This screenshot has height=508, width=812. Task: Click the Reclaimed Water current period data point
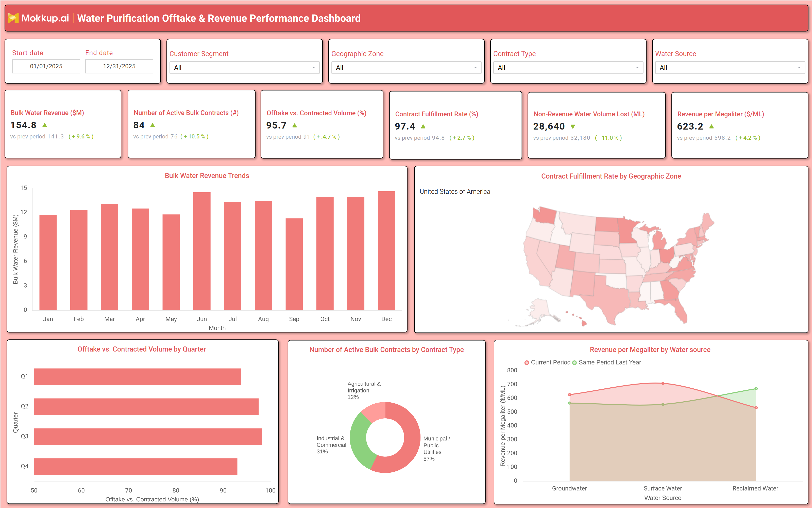[756, 408]
